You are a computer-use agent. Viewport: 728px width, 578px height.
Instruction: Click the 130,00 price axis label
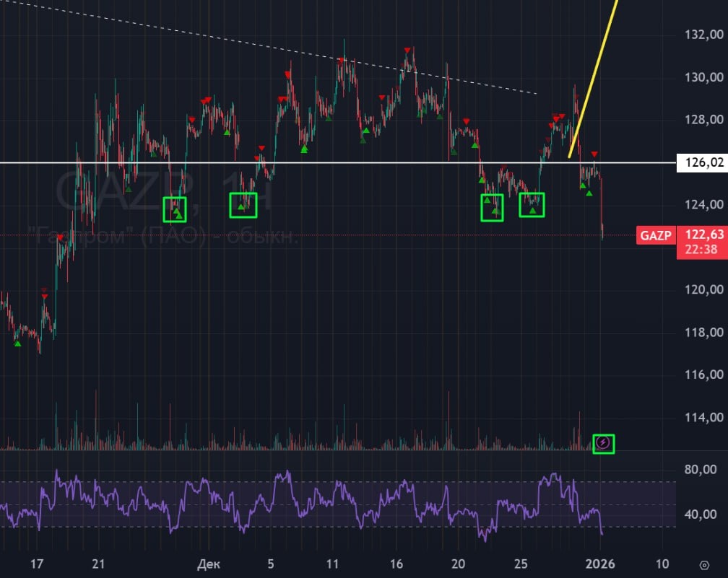point(704,77)
